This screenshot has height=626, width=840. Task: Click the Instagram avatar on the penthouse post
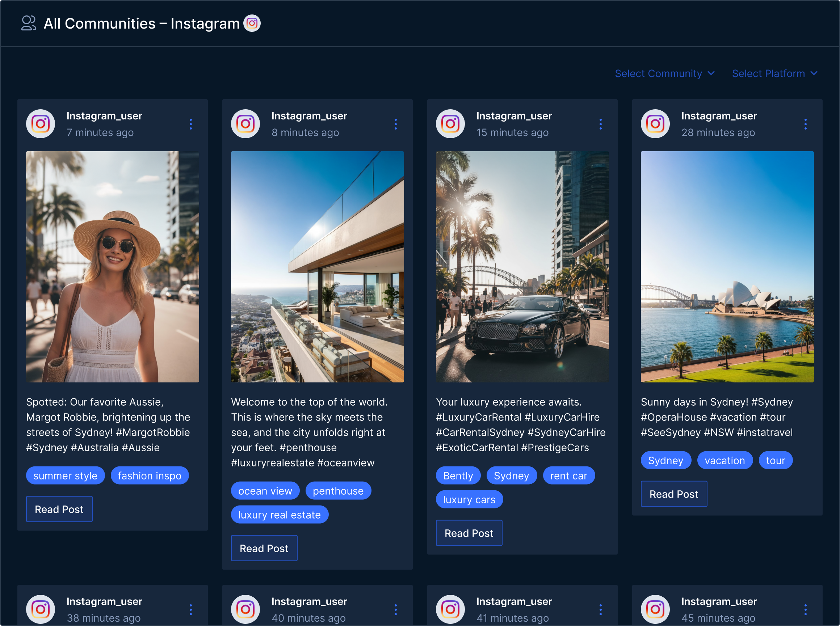click(245, 124)
